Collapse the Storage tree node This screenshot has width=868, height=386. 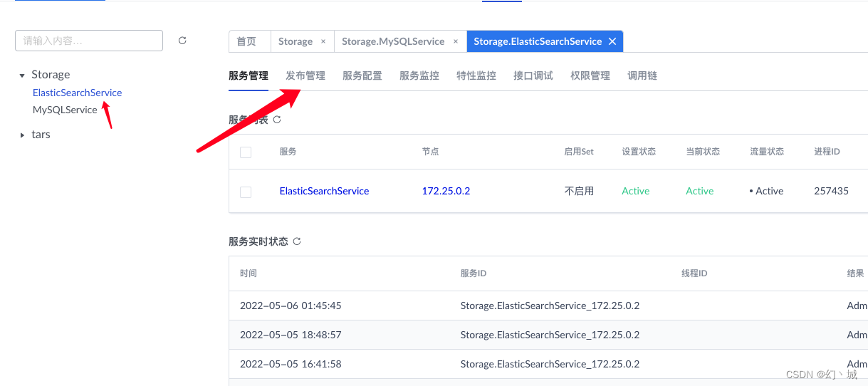click(22, 75)
